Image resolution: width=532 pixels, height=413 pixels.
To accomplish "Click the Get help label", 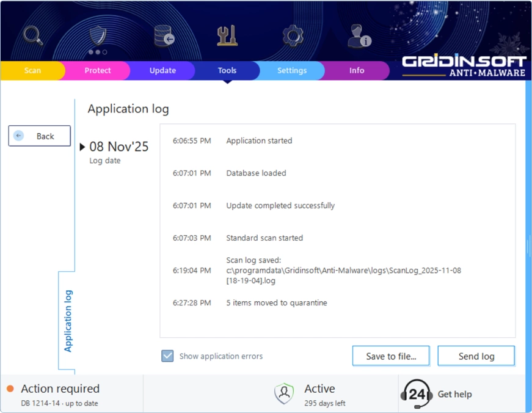I will 454,394.
